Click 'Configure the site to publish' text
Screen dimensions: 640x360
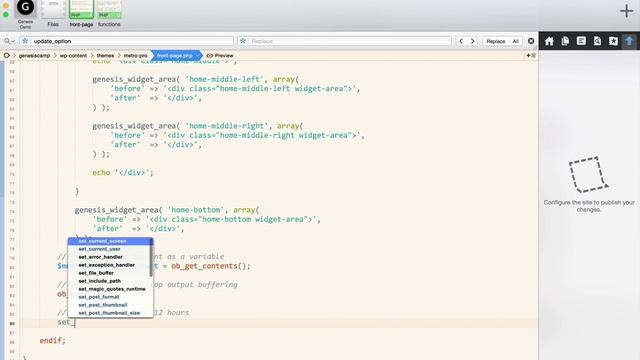tap(589, 206)
